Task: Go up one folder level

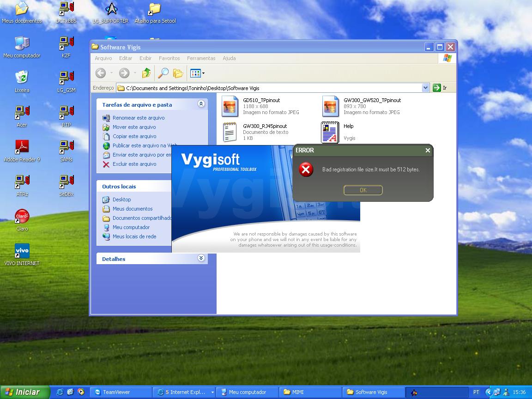Action: [146, 73]
